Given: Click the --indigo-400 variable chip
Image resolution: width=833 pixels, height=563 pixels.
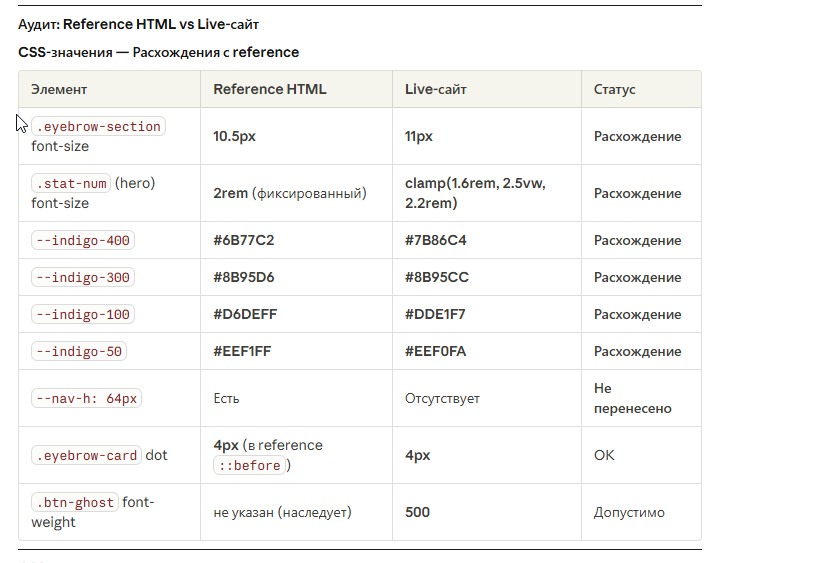Looking at the screenshot, I should (x=83, y=241).
